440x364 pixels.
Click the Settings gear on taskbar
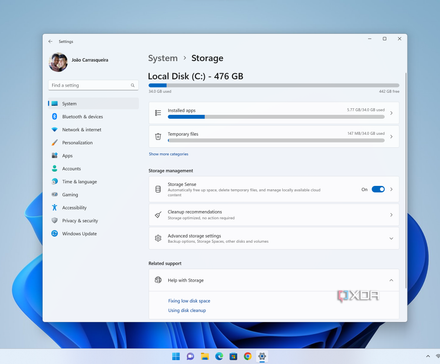click(x=262, y=356)
